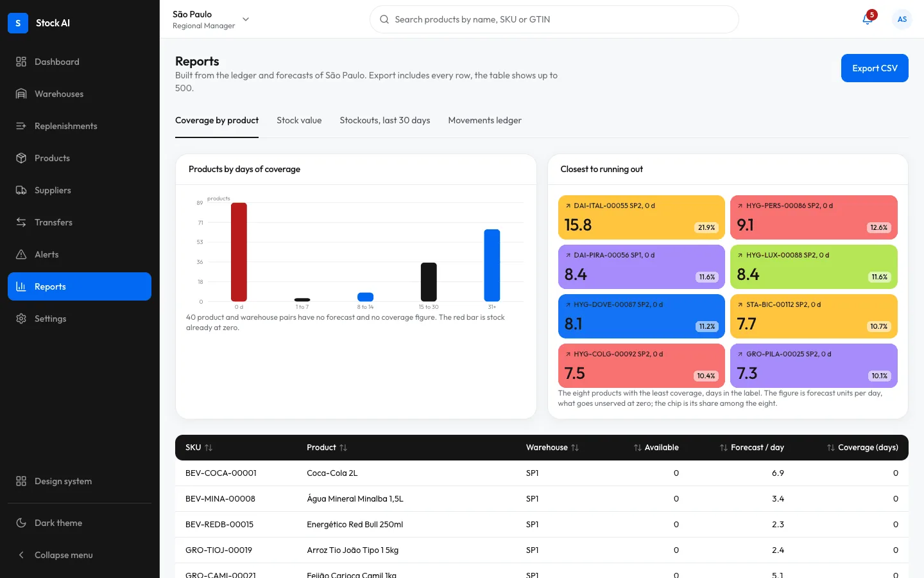Open the DAI-ITAL-00055 coverage card
Screen dimensions: 924x578
click(642, 217)
